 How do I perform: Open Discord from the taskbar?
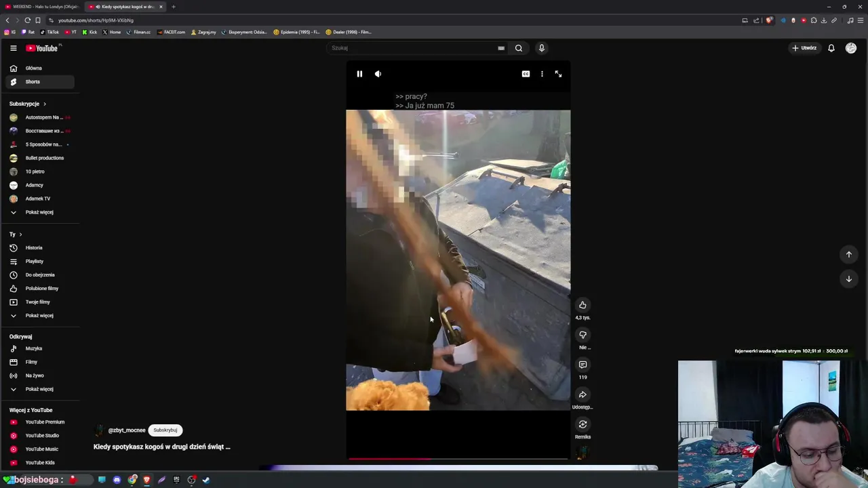click(x=117, y=480)
